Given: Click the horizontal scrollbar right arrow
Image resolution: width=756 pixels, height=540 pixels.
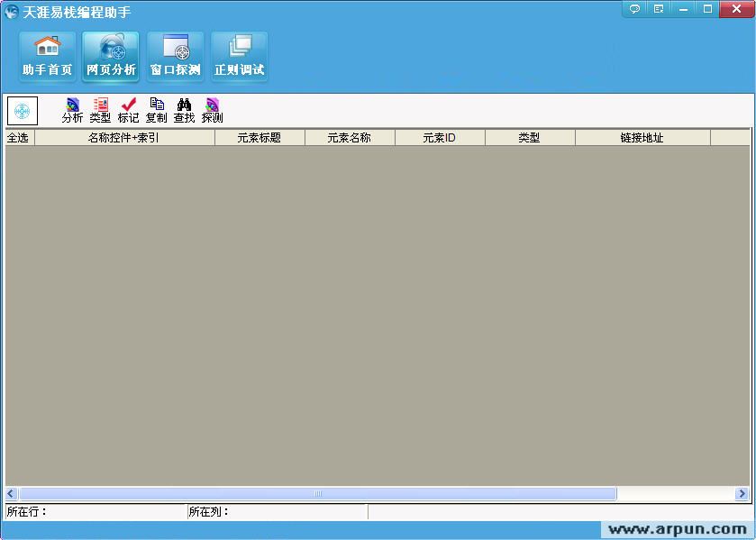Looking at the screenshot, I should click(742, 493).
